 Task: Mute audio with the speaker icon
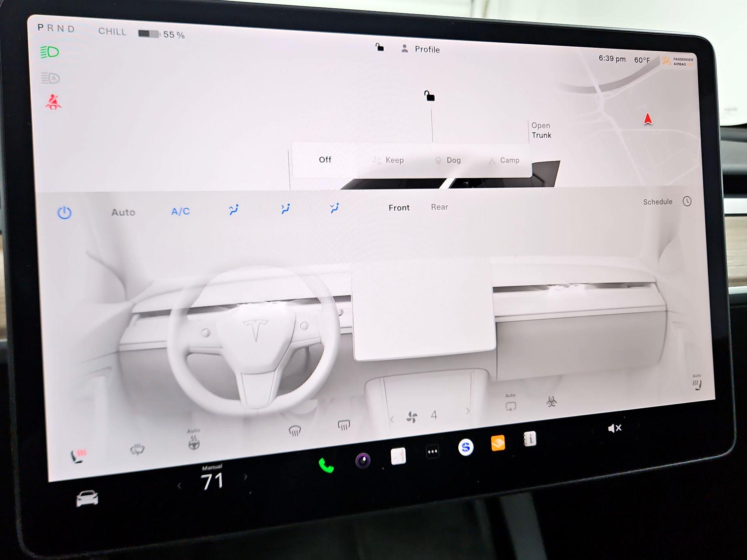point(615,428)
